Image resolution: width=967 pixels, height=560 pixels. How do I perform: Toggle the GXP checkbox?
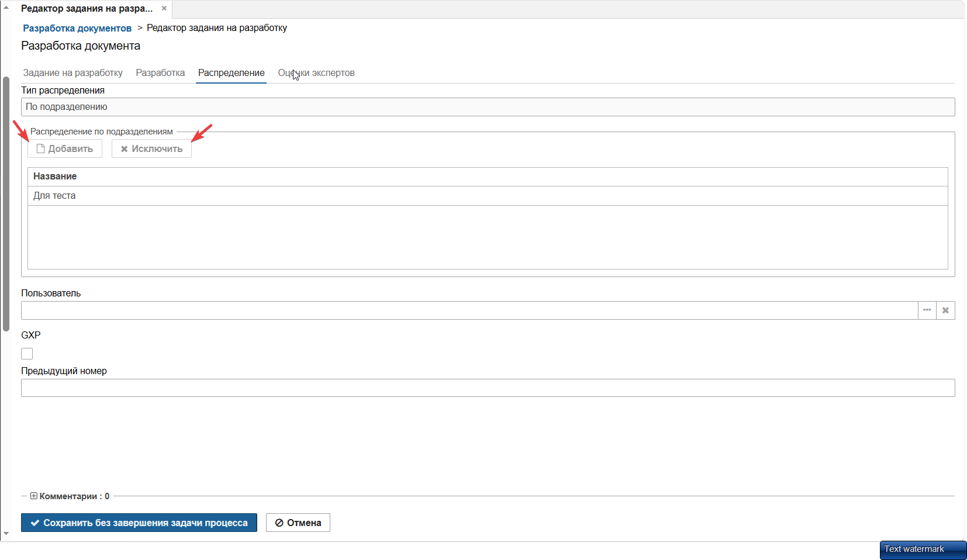click(27, 354)
